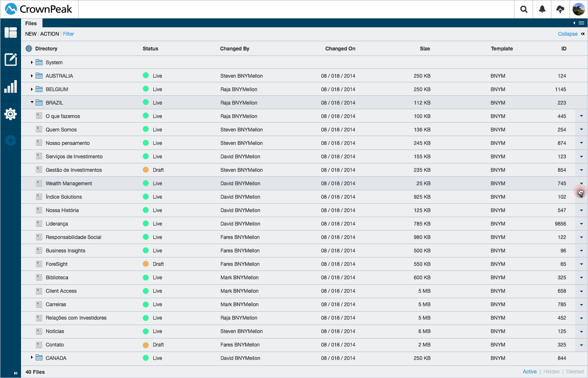Open row dropdown for Notícias

click(x=581, y=331)
